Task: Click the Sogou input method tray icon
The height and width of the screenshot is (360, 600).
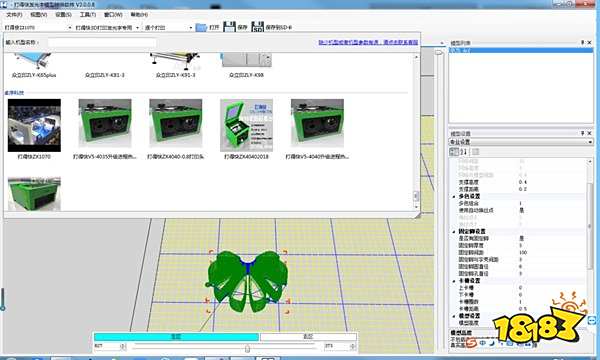Action: pos(471,343)
